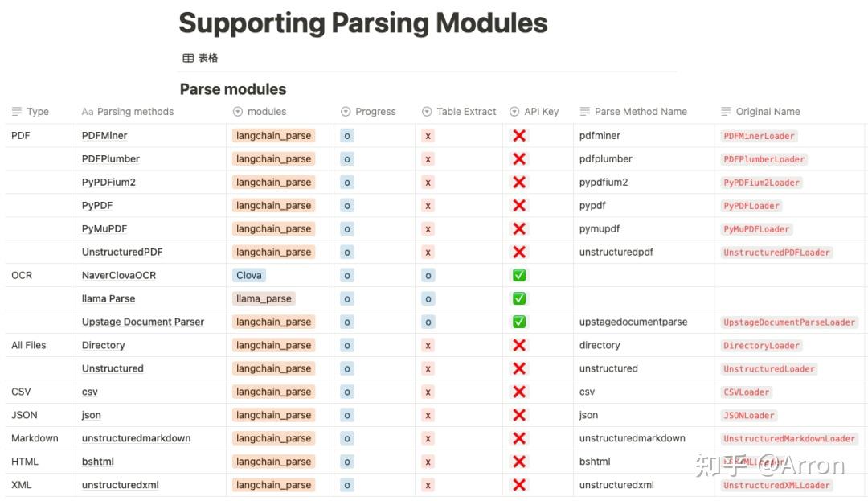Click the Table Extract column select icon

[427, 112]
